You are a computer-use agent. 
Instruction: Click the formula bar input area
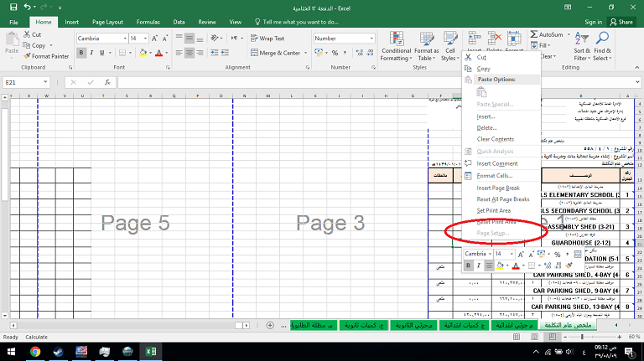376,82
